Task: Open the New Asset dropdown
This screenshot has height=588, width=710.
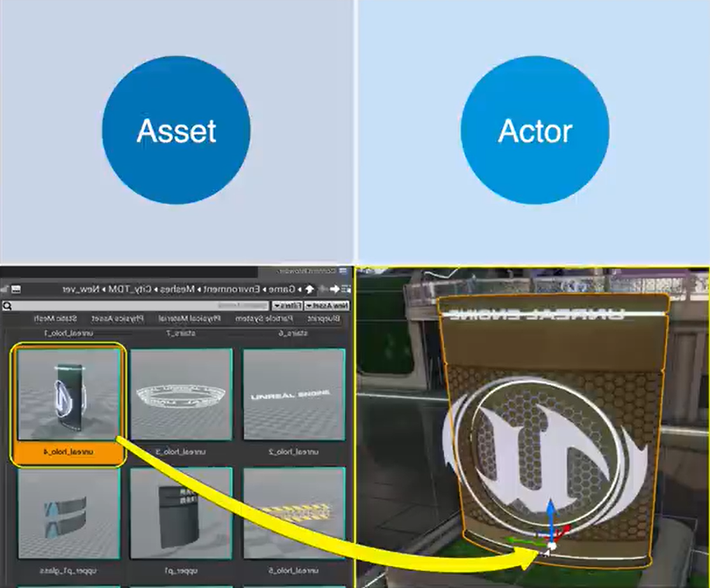Action: (326, 306)
